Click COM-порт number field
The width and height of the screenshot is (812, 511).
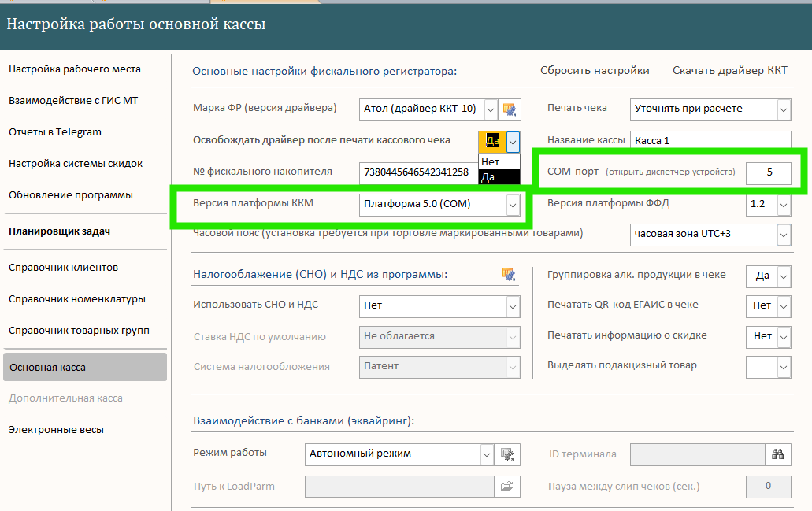coord(769,173)
